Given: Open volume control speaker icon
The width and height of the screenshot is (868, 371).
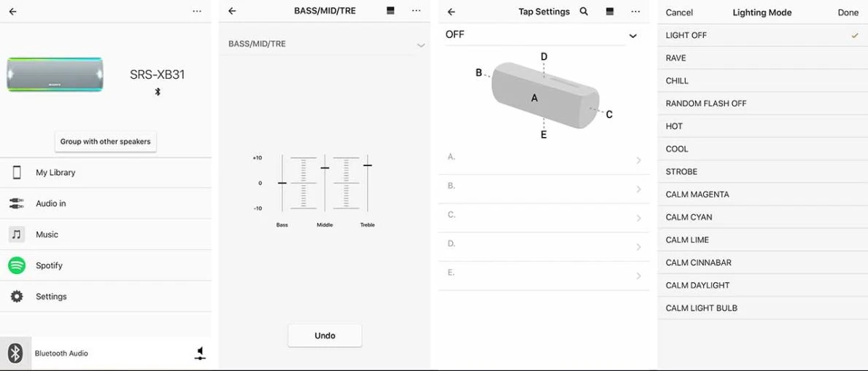Looking at the screenshot, I should click(201, 354).
